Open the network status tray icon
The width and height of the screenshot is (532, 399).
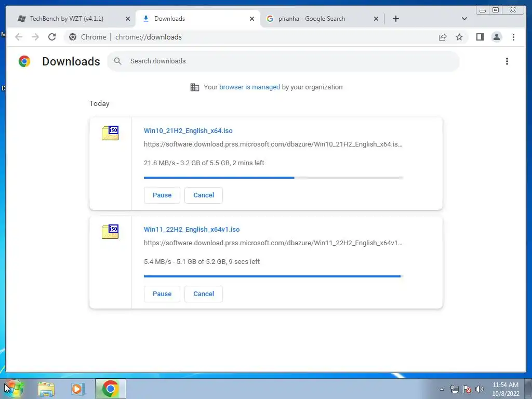click(x=454, y=389)
